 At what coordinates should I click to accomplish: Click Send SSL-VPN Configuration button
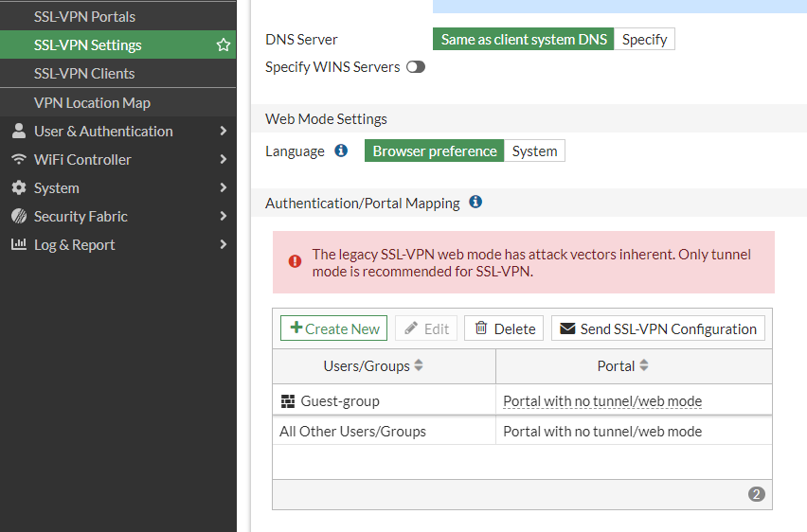(658, 328)
